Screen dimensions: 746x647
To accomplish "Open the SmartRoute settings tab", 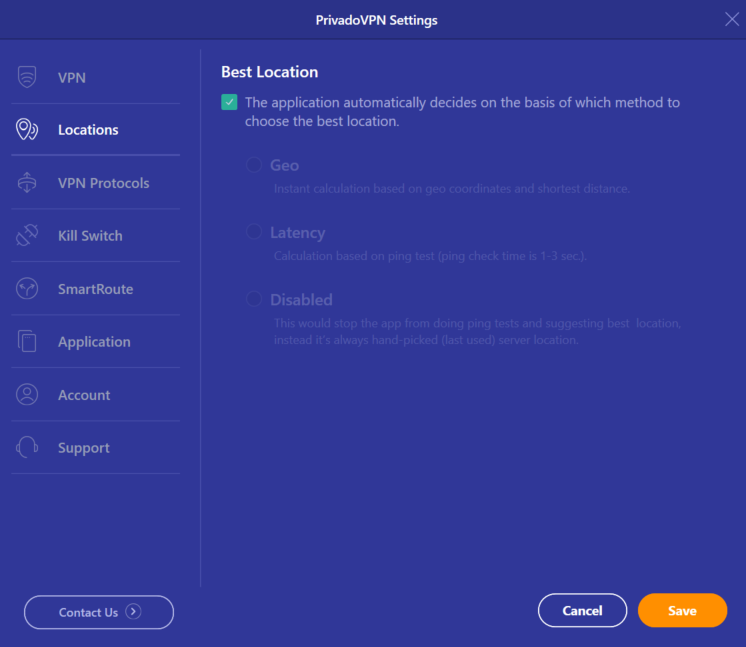I will pos(95,289).
